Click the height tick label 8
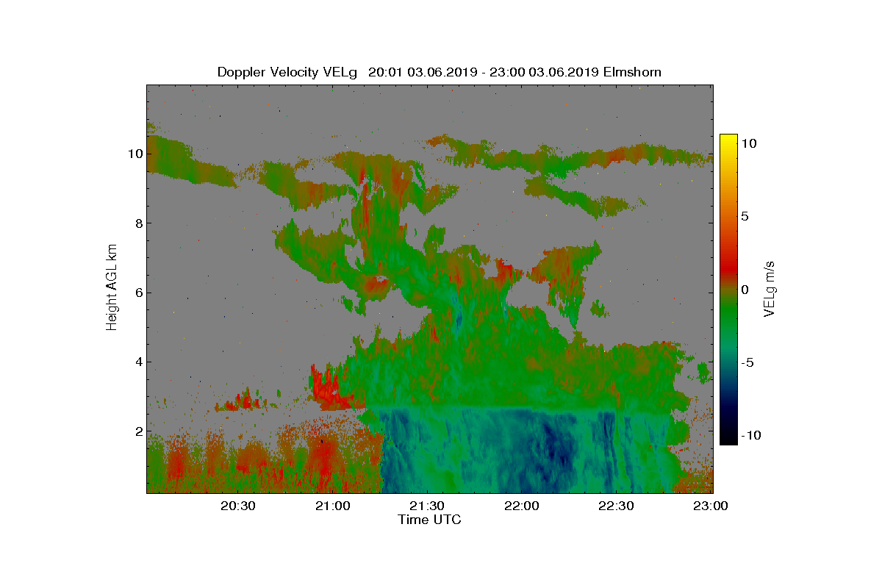Screen dimensions: 882x588 tap(137, 223)
